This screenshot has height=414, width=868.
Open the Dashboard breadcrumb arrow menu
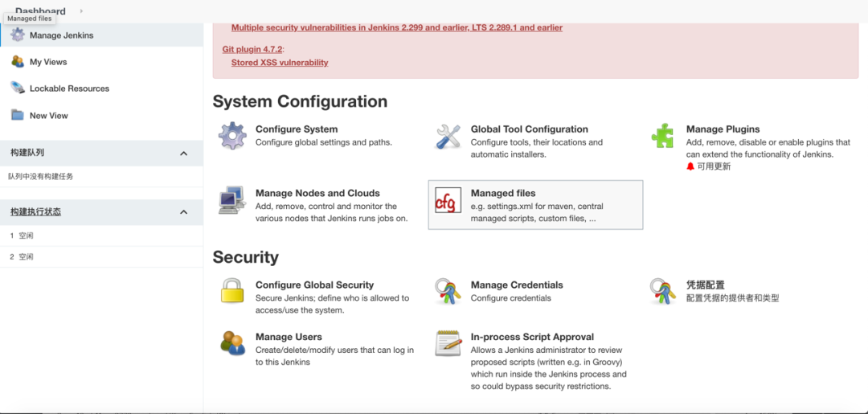coord(81,10)
